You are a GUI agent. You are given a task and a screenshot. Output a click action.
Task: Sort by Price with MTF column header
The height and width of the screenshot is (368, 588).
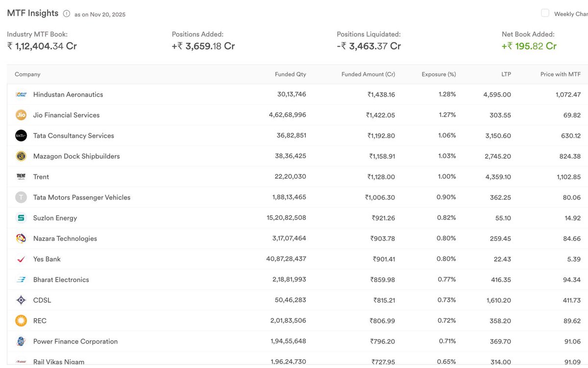[x=561, y=74]
